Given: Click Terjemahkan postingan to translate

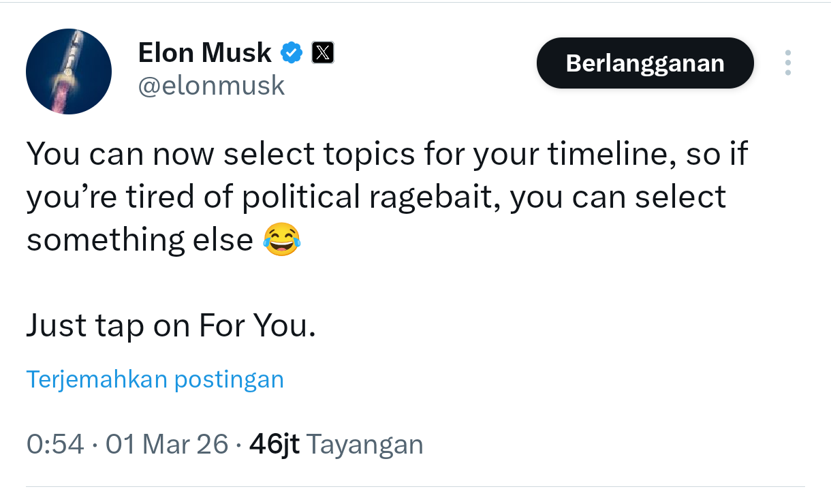Looking at the screenshot, I should coord(155,379).
